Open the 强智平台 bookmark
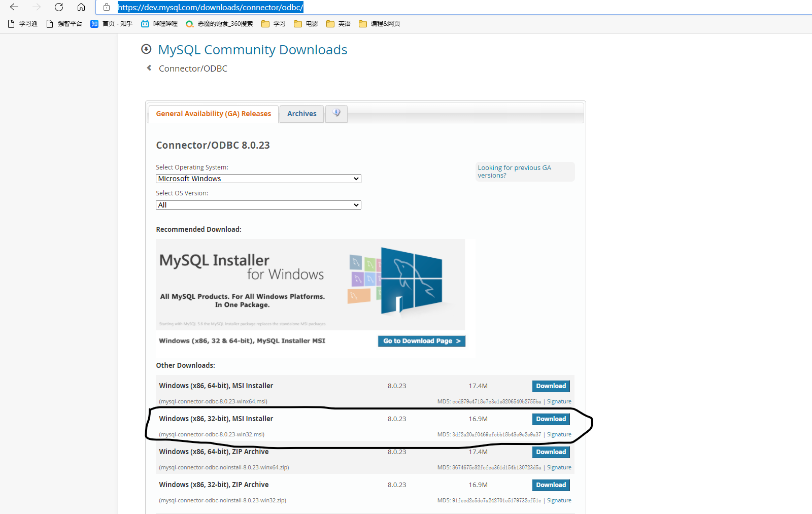The image size is (812, 514). (64, 24)
